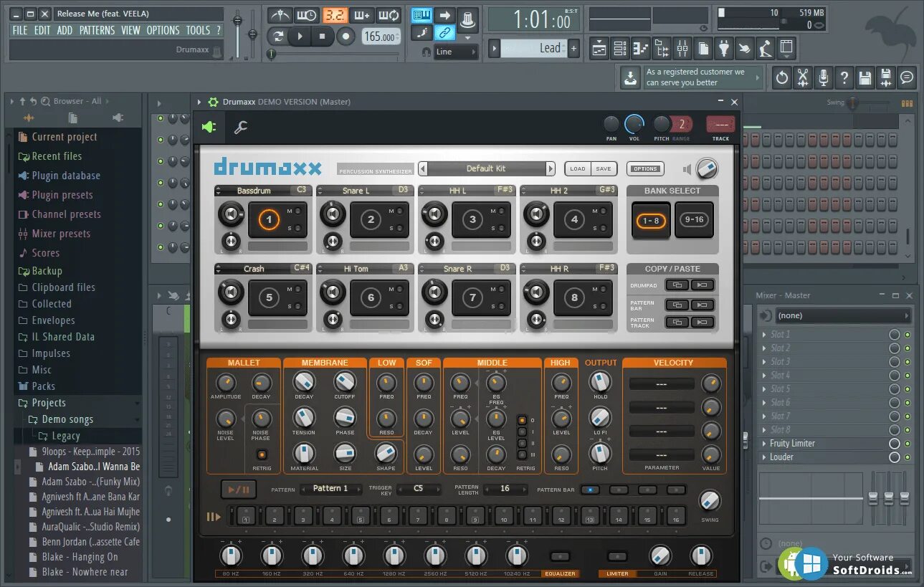
Task: Click the loop recording icon
Action: click(388, 15)
